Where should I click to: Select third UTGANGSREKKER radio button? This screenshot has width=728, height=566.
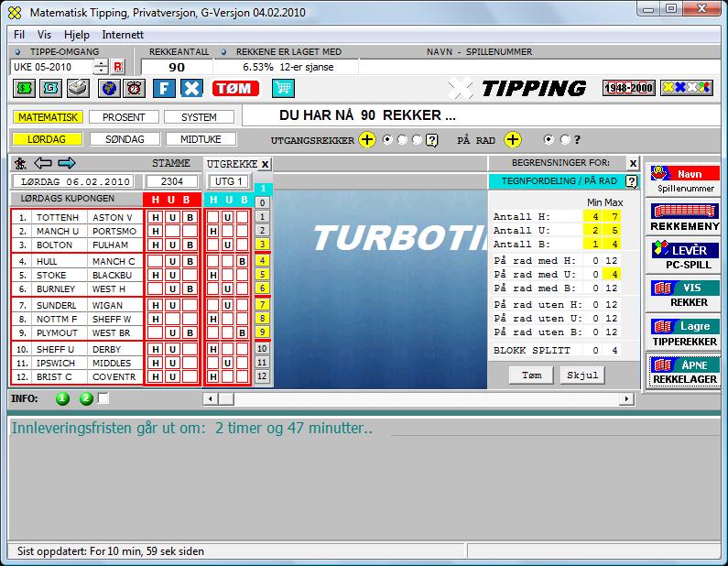pos(417,140)
